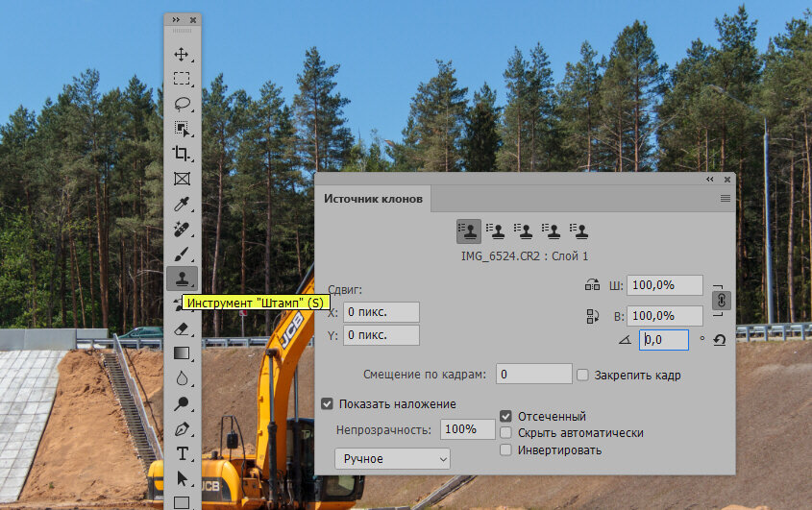This screenshot has width=812, height=510.
Task: Close the tools panel
Action: point(192,19)
